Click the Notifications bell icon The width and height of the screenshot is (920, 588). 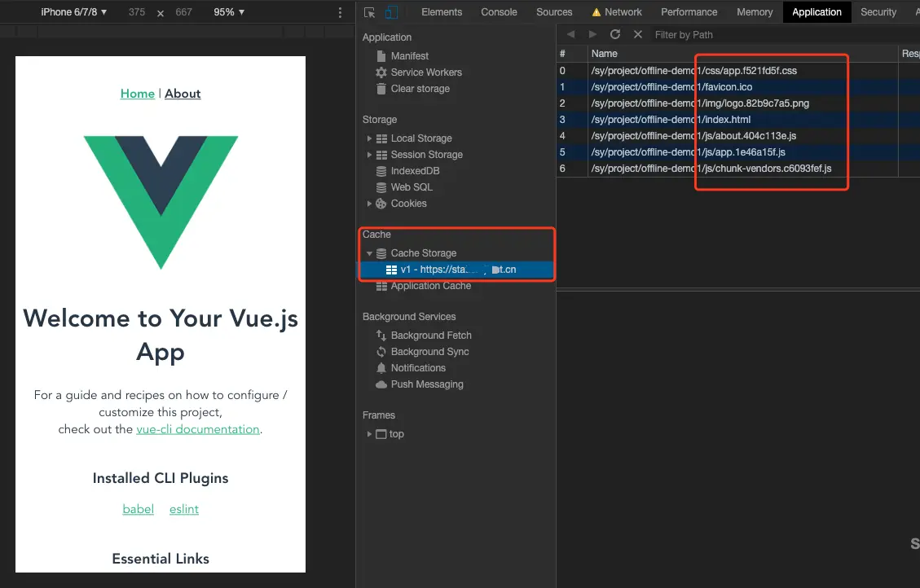point(381,368)
